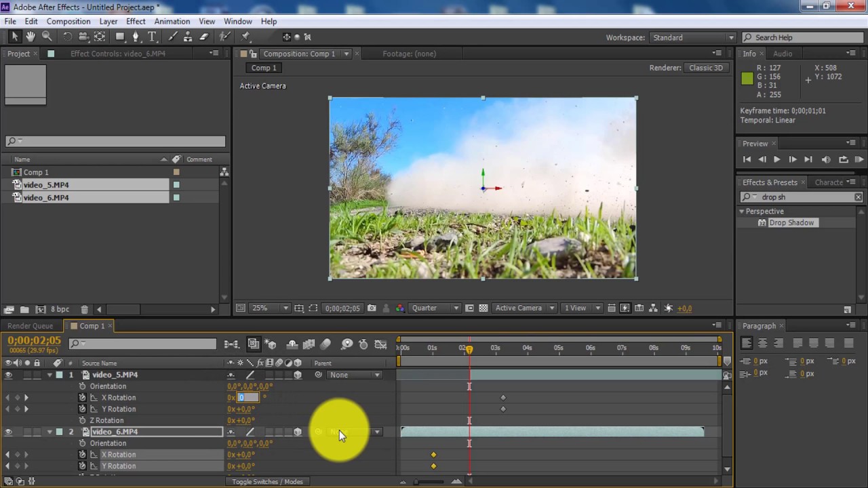This screenshot has width=868, height=488.
Task: Open the video_5.MP4 Parent None dropdown
Action: tap(355, 375)
